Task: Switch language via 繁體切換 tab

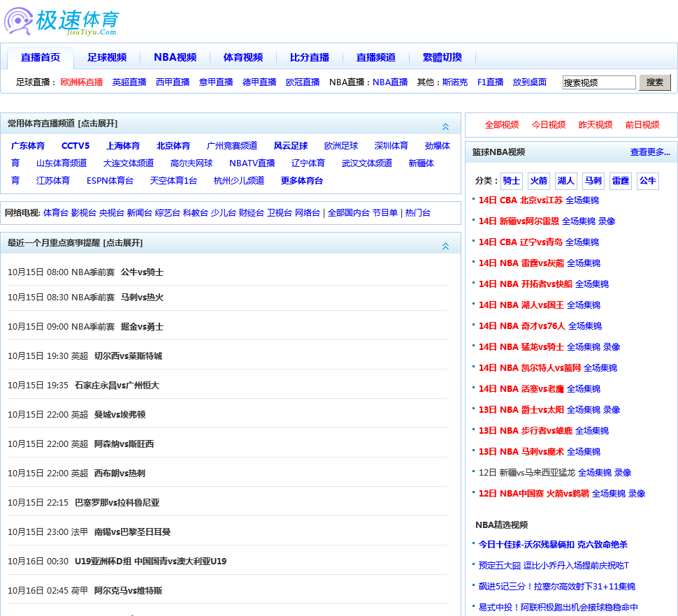Action: (442, 57)
